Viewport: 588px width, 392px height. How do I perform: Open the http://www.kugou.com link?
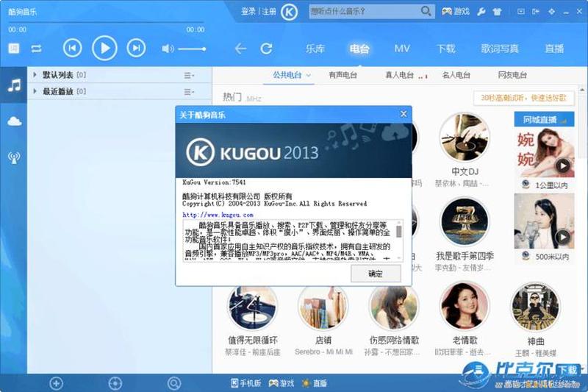218,215
